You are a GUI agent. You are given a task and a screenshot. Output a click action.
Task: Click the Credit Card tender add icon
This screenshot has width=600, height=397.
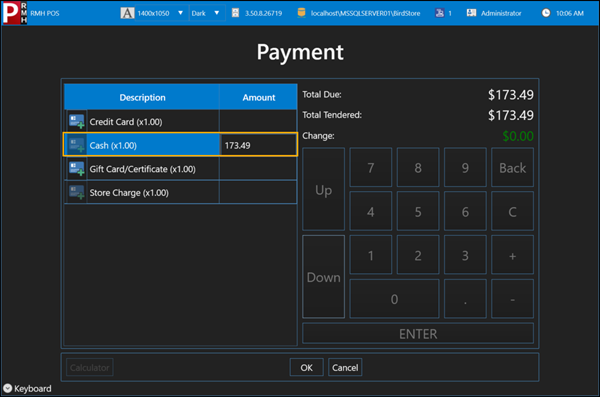(x=76, y=121)
